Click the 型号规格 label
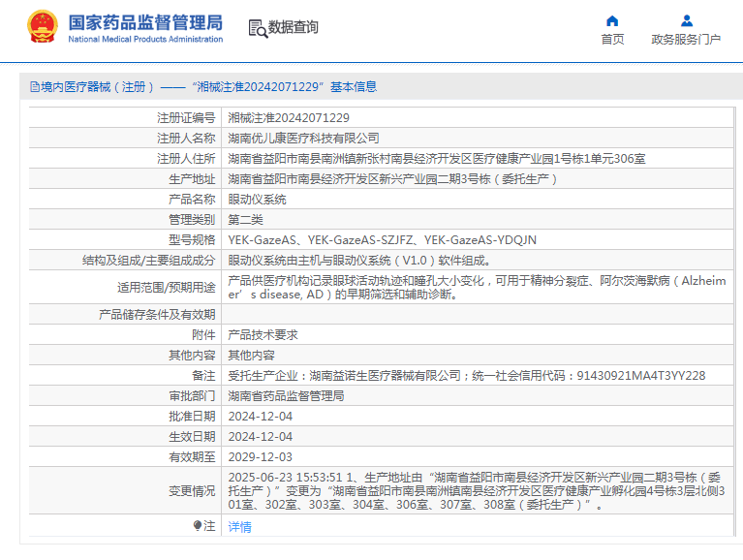This screenshot has width=743, height=560. click(x=192, y=240)
